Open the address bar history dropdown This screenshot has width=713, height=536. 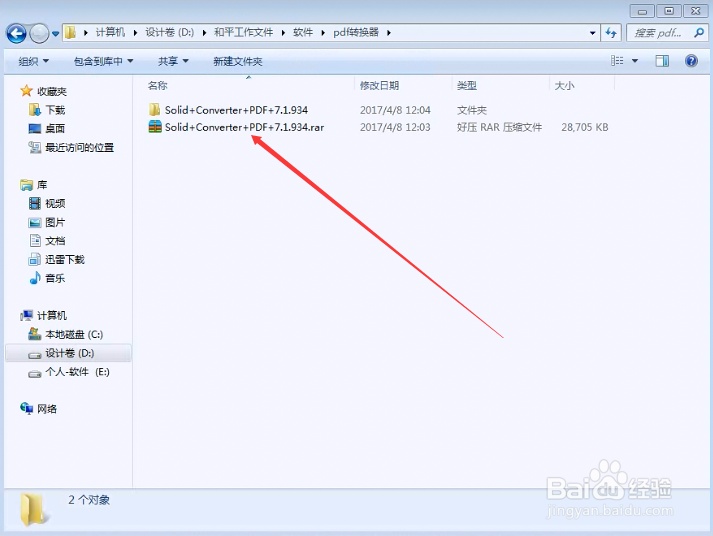click(x=592, y=33)
